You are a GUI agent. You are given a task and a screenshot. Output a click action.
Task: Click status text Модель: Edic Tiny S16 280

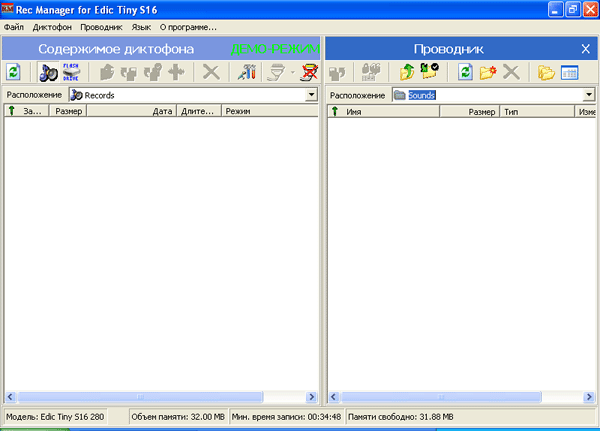[55, 417]
